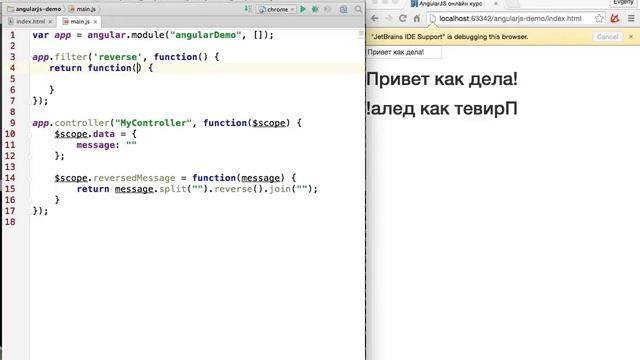The width and height of the screenshot is (640, 360).
Task: Click the $scope parameter on line 9
Action: click(269, 123)
